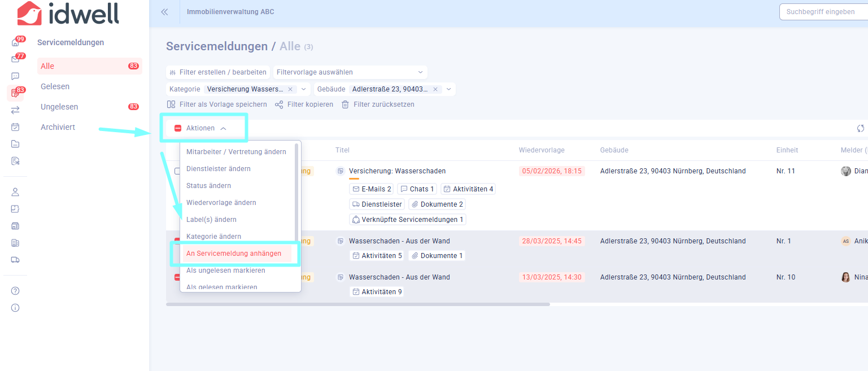Open the mail inbox icon with 77 badge
Screen dimensions: 868x371
pos(15,59)
